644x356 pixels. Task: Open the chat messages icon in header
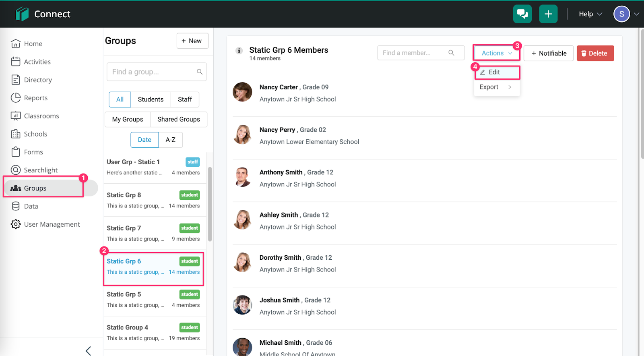(522, 14)
